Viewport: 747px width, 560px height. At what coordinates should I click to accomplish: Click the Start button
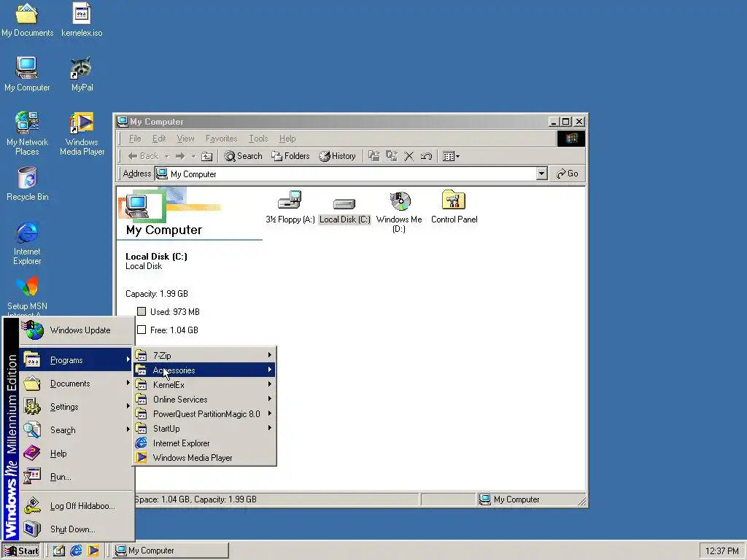pyautogui.click(x=21, y=551)
